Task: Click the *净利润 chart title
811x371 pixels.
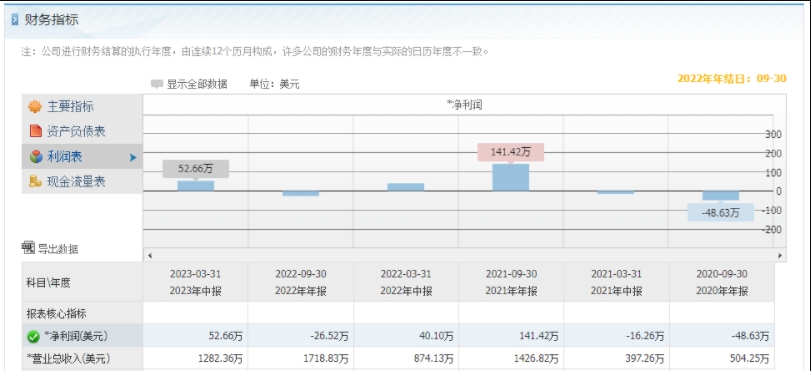Action: 464,105
